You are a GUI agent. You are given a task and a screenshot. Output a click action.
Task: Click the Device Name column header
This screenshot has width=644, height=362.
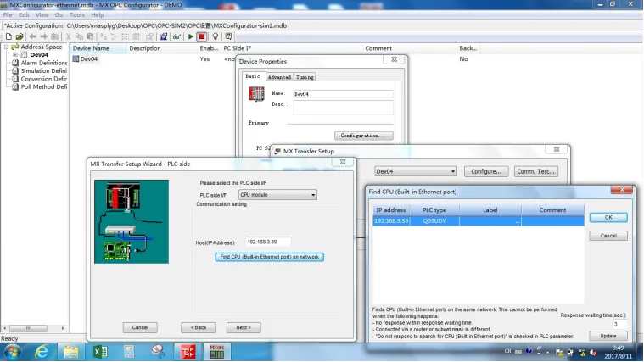click(x=98, y=48)
